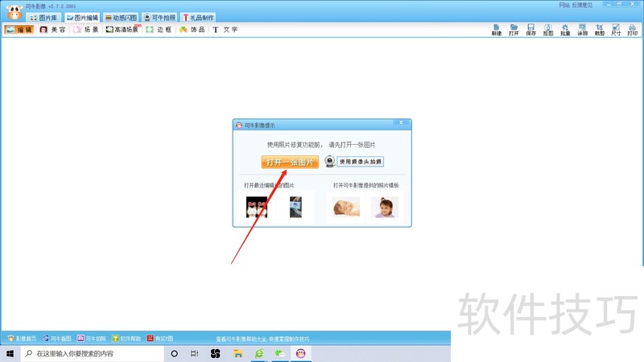This screenshot has width=644, height=362.
Task: Close the 可牛影像提示 dialog
Action: (401, 123)
